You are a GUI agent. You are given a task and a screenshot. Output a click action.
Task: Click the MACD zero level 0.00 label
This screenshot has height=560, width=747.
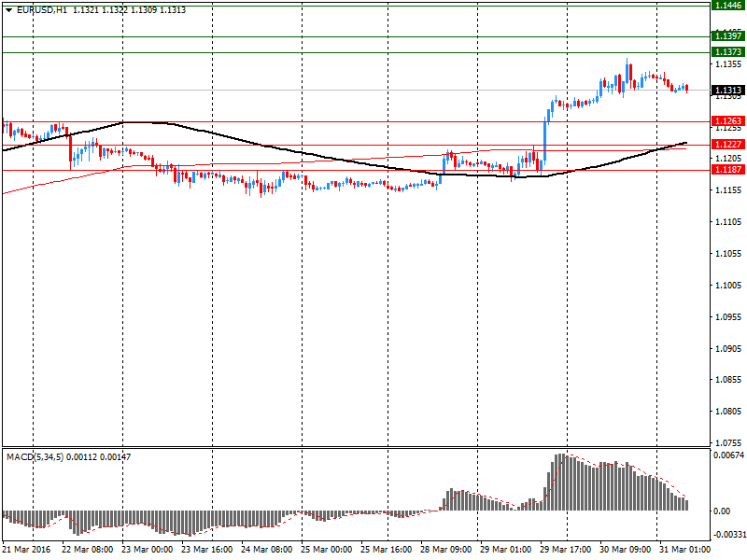722,511
